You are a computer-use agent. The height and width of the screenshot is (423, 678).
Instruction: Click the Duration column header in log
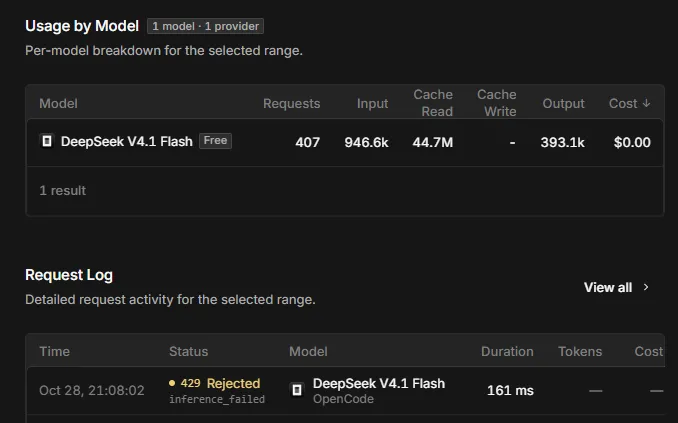(x=507, y=351)
